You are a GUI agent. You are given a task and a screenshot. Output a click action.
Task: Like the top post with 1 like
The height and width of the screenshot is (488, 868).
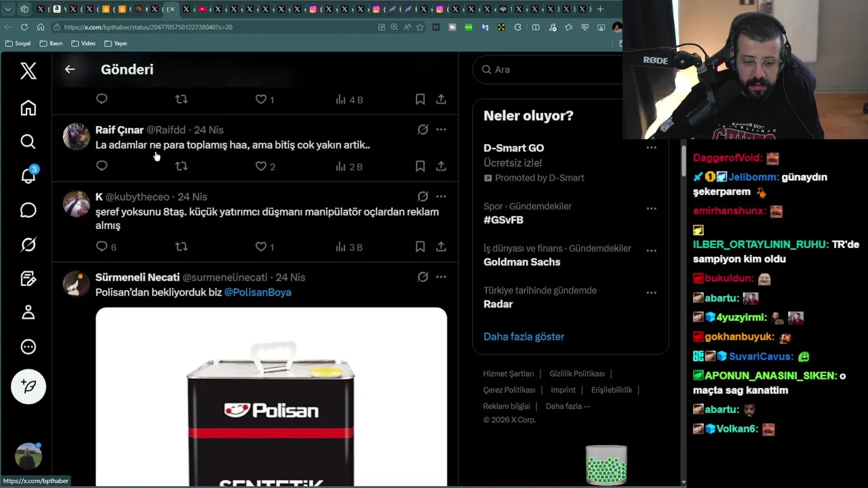265,99
